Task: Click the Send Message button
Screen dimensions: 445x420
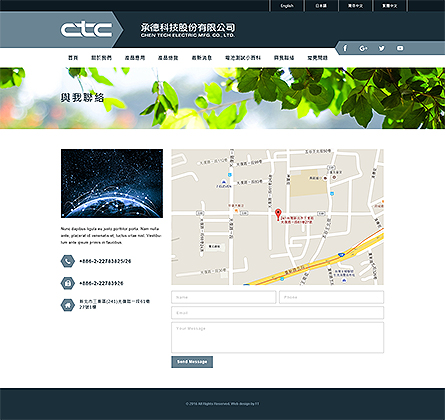Action: tap(192, 362)
